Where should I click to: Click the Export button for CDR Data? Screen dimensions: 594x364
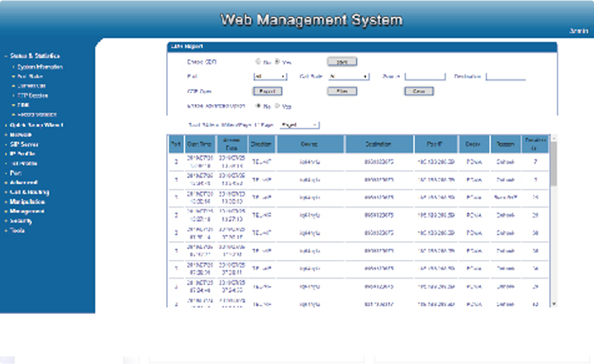click(x=268, y=91)
